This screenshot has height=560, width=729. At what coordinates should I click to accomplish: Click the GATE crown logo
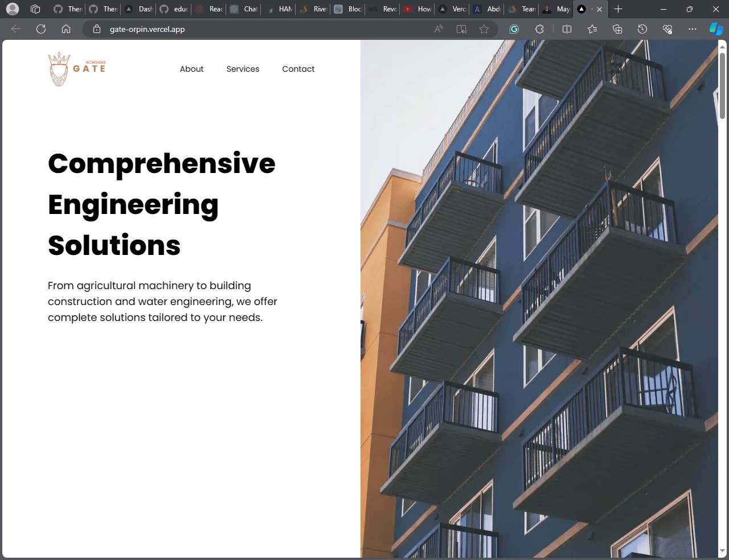[77, 69]
